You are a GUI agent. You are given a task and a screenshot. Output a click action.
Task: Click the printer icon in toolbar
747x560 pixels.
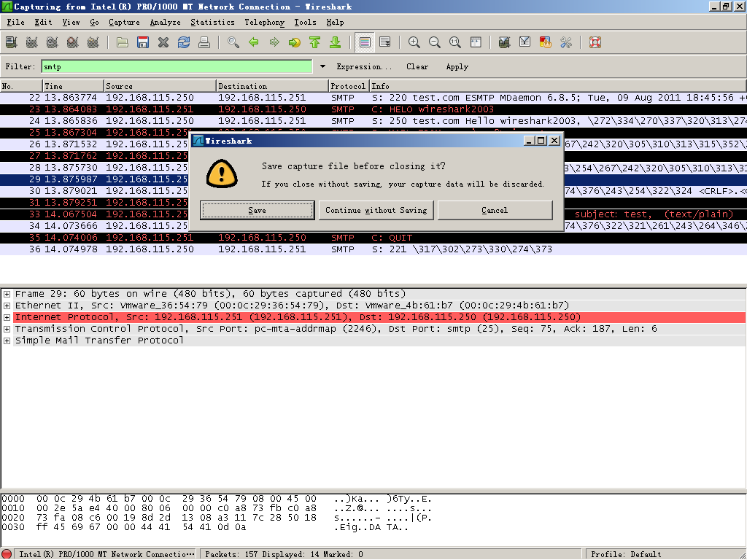pyautogui.click(x=204, y=42)
